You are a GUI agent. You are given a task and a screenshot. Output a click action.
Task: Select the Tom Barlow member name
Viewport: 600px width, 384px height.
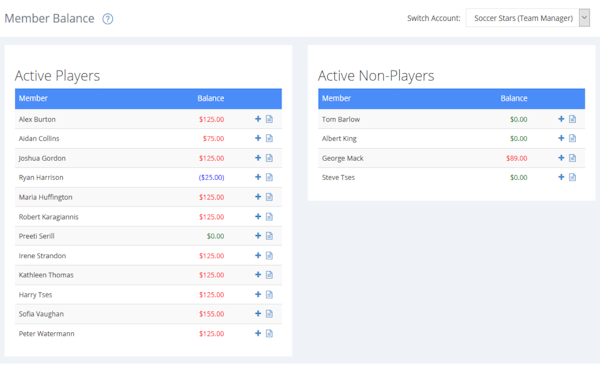[x=341, y=119]
